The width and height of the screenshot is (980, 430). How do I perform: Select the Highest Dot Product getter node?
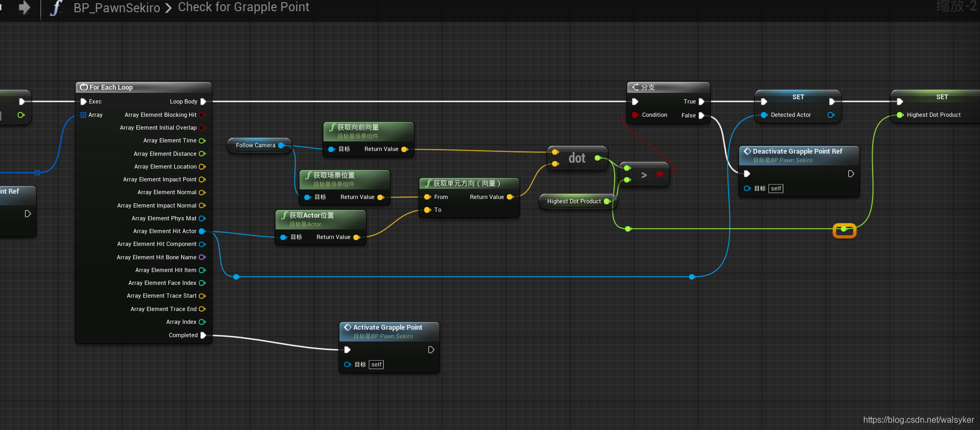click(x=578, y=201)
